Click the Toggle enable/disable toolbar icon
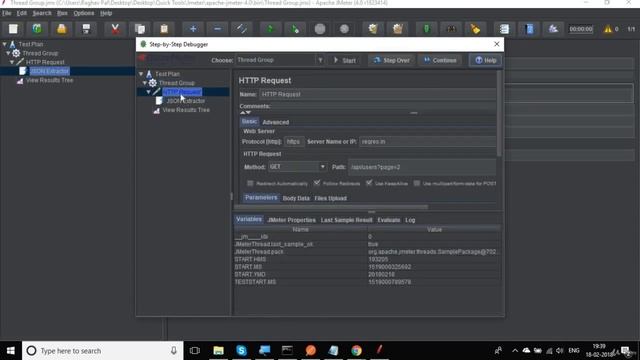640x360 pixels. [x=242, y=29]
